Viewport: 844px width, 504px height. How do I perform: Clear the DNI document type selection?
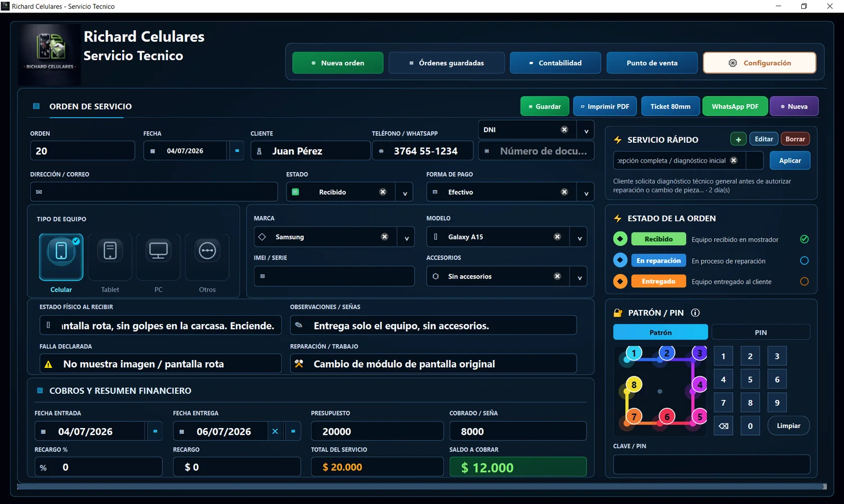pos(564,129)
